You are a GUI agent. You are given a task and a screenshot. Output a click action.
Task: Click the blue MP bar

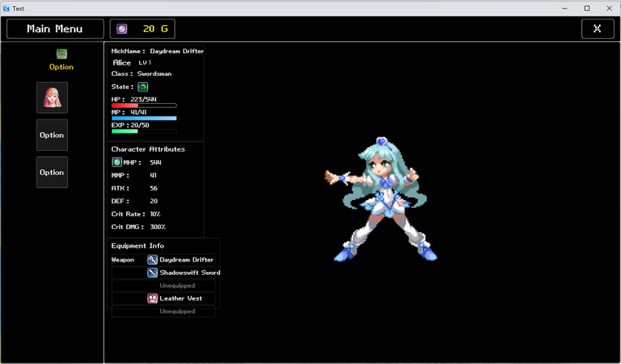point(144,118)
